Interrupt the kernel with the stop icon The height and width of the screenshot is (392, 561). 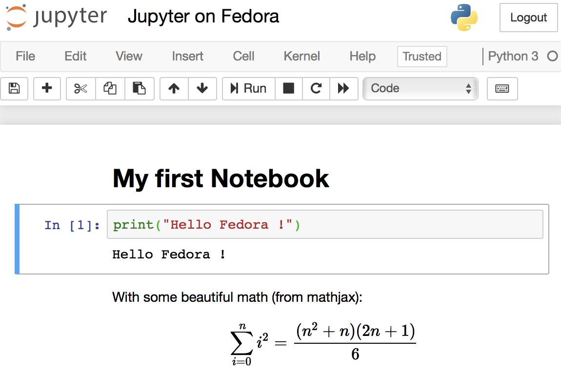(x=289, y=89)
